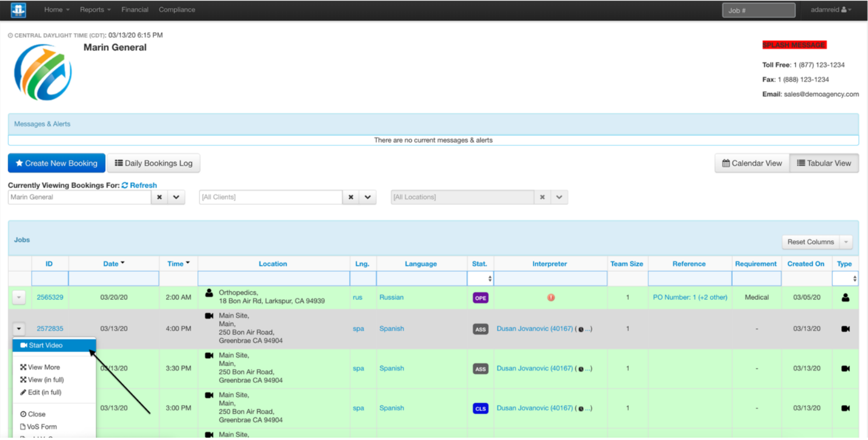The width and height of the screenshot is (868, 440).
Task: Expand the All Clients dropdown arrow
Action: pos(368,197)
